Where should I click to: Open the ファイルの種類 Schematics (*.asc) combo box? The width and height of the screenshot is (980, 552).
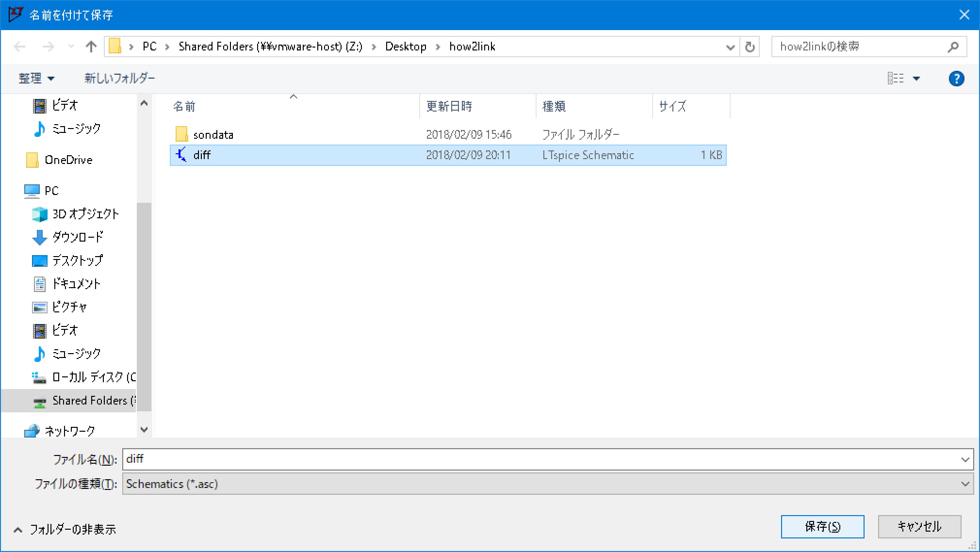[548, 484]
